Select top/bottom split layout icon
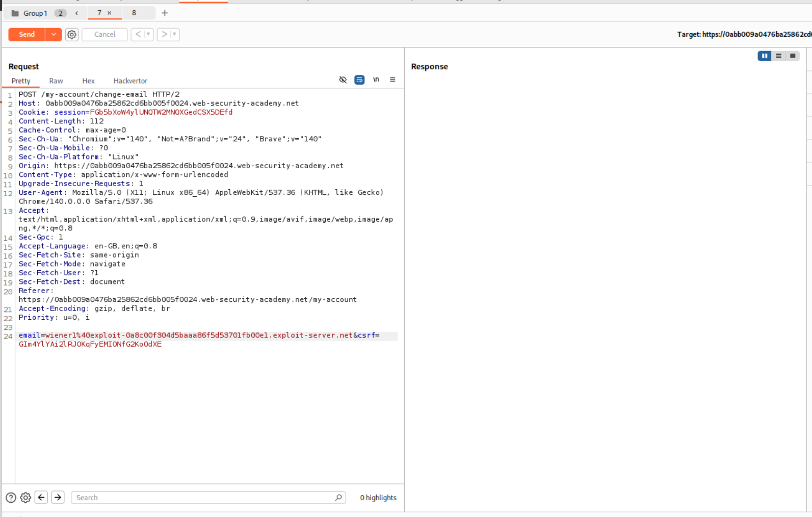The width and height of the screenshot is (812, 517). 778,56
